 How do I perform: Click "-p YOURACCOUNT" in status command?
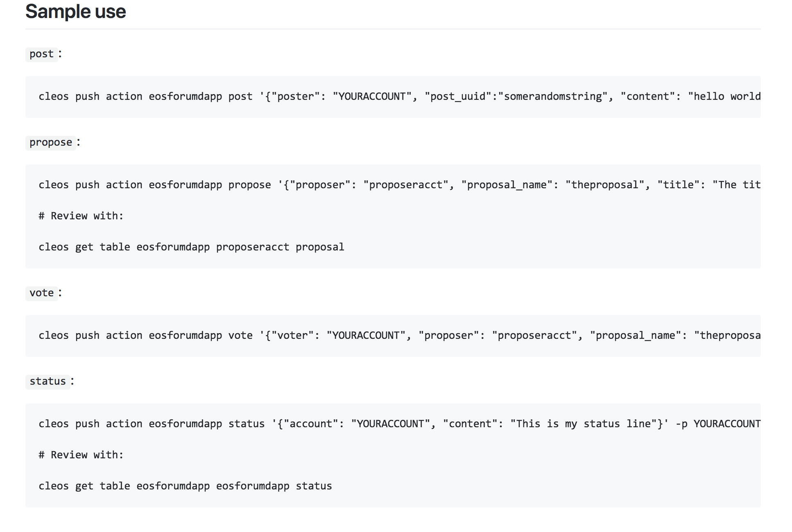(718, 424)
